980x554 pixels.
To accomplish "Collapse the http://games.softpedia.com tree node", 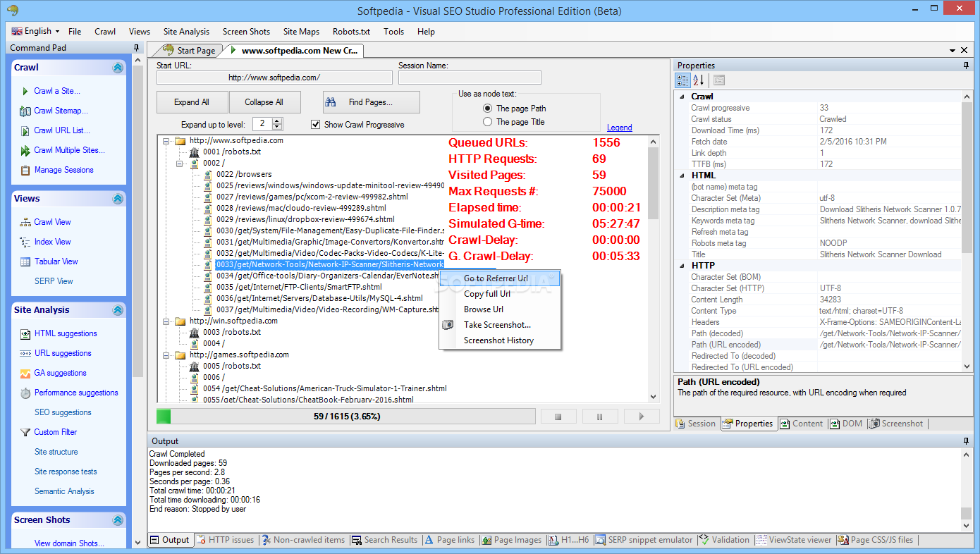I will pos(166,355).
